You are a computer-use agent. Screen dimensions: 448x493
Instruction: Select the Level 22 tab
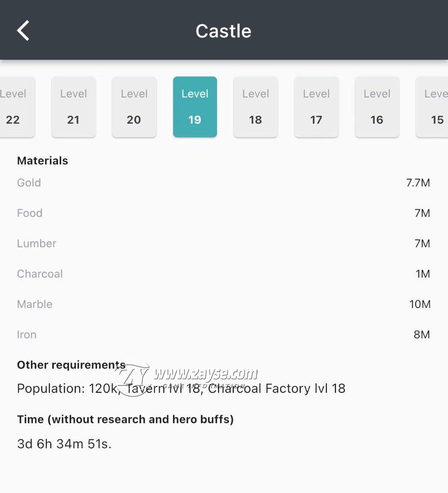point(16,107)
